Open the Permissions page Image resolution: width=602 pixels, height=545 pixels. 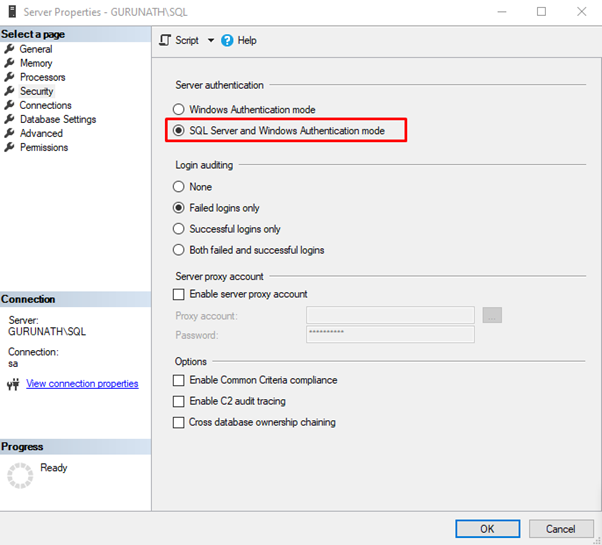tap(44, 147)
